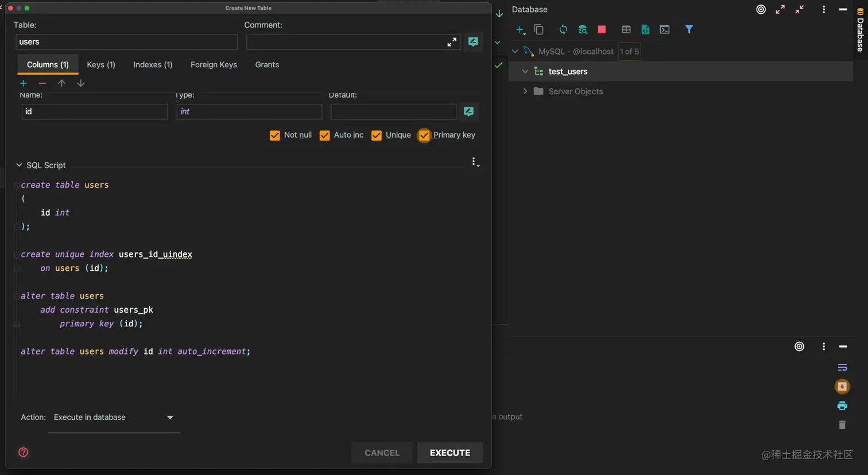Switch to Keys (1) tab
Screen dimensions: 868x475
101,65
